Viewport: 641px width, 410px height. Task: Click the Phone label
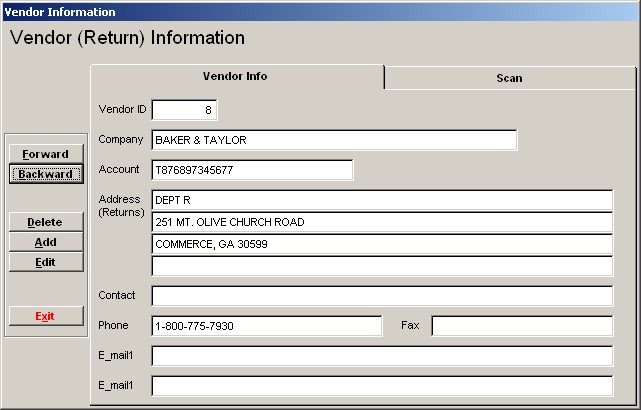pos(113,325)
